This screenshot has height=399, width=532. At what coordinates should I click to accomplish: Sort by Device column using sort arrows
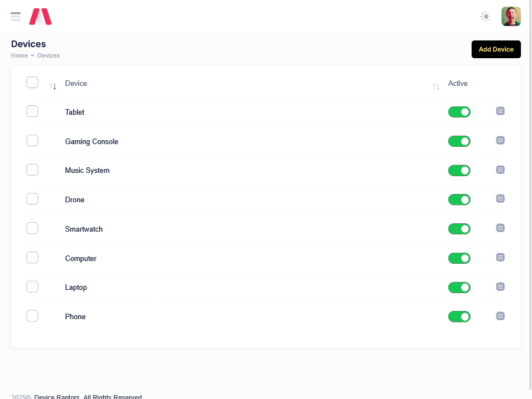pyautogui.click(x=53, y=86)
